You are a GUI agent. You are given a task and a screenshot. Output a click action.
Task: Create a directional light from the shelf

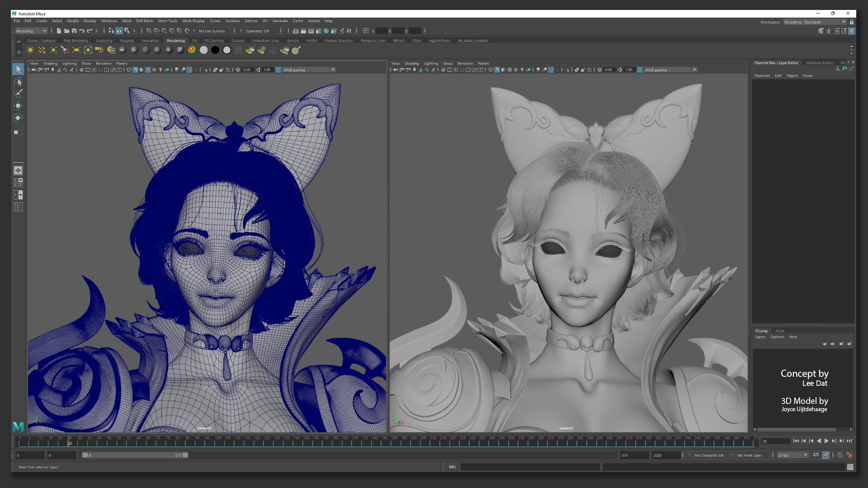point(42,50)
